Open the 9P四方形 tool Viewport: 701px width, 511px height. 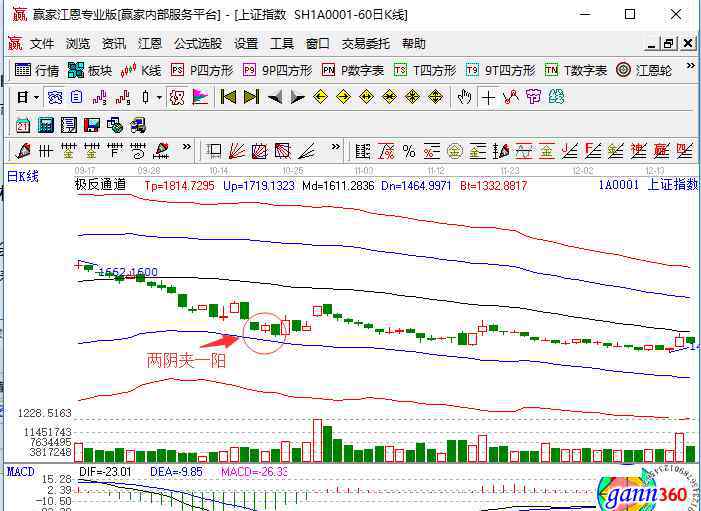(277, 70)
